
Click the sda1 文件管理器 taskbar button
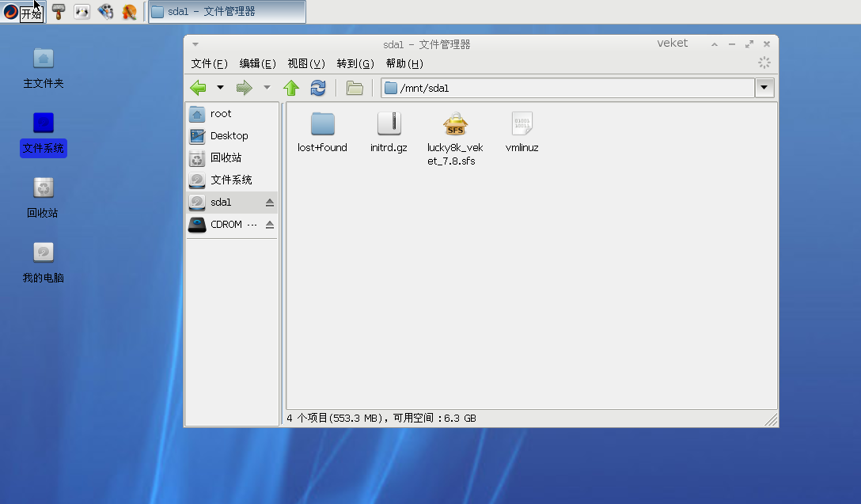coord(227,12)
